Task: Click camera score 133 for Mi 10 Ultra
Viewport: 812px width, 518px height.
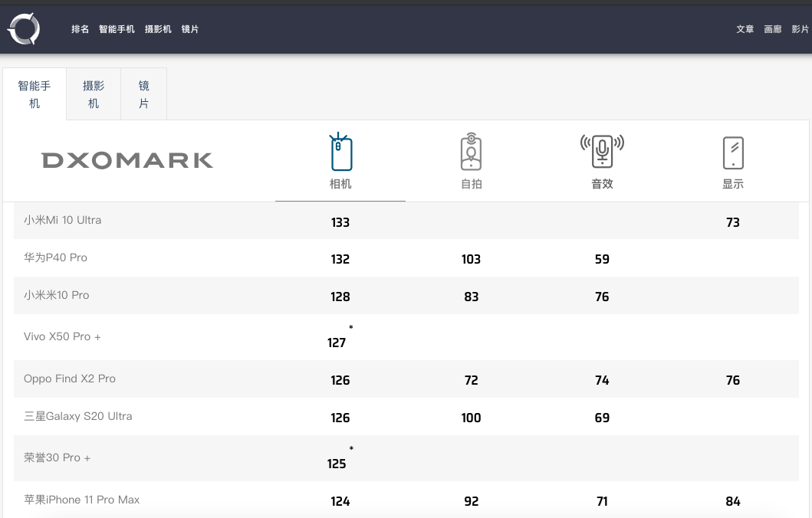Action: coord(340,222)
